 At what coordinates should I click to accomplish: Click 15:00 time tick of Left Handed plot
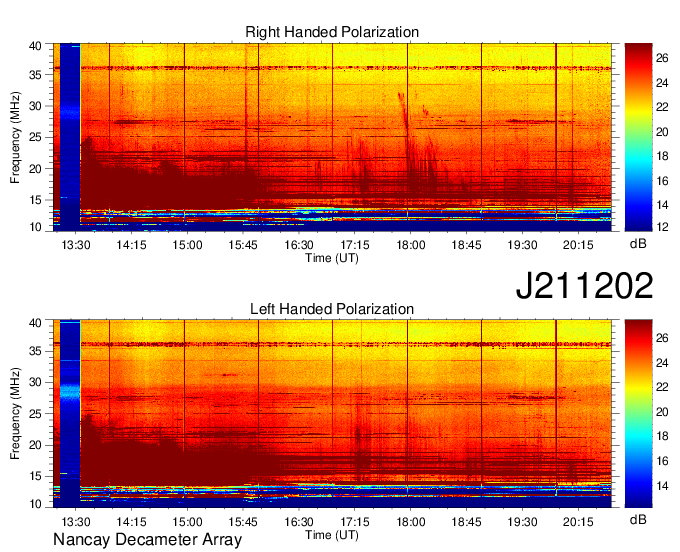point(187,522)
